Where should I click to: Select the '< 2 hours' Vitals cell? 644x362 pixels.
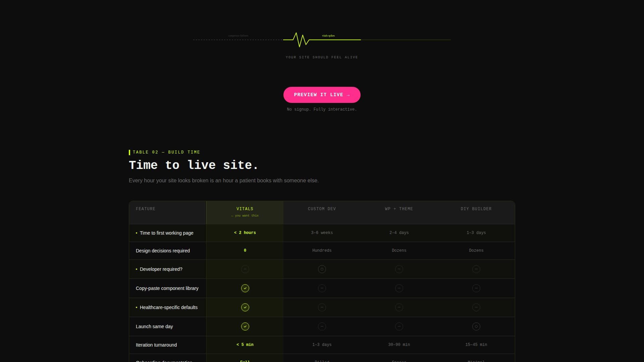point(245,233)
